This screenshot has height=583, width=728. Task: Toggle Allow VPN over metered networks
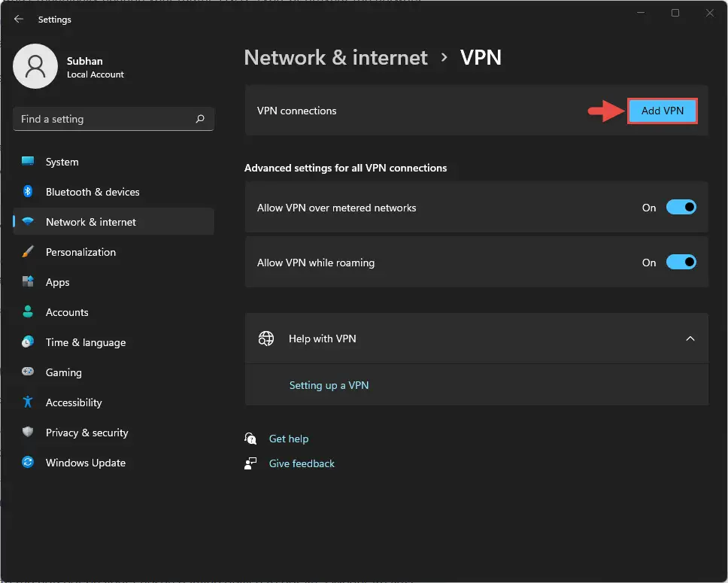(681, 207)
